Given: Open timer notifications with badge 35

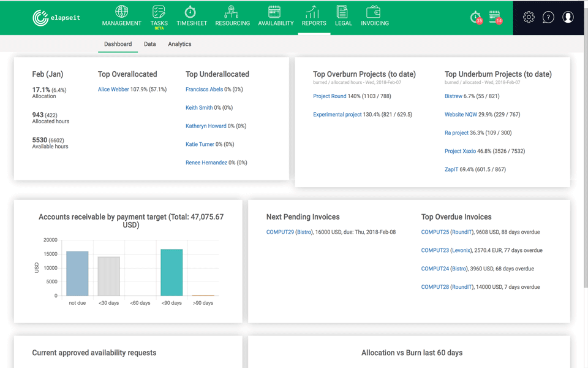Looking at the screenshot, I should 477,17.
